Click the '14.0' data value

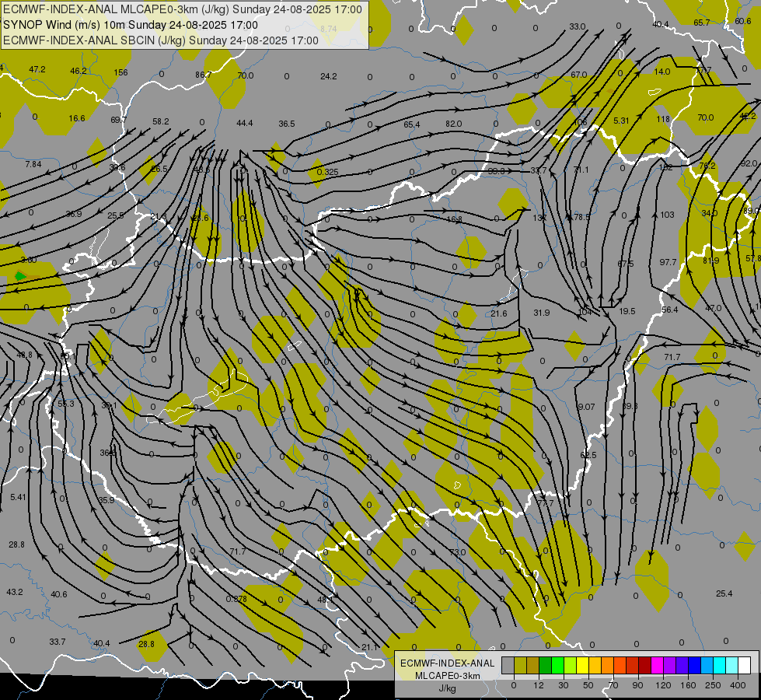click(x=662, y=72)
